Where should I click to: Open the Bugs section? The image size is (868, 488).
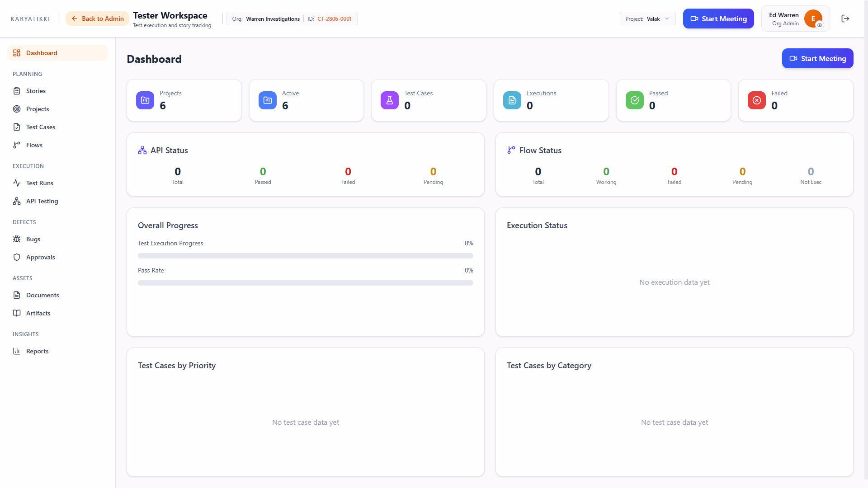57,239
